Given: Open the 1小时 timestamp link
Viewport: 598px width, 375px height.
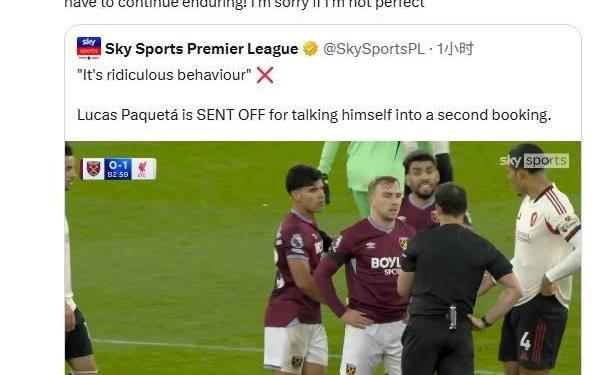Looking at the screenshot, I should coord(455,49).
